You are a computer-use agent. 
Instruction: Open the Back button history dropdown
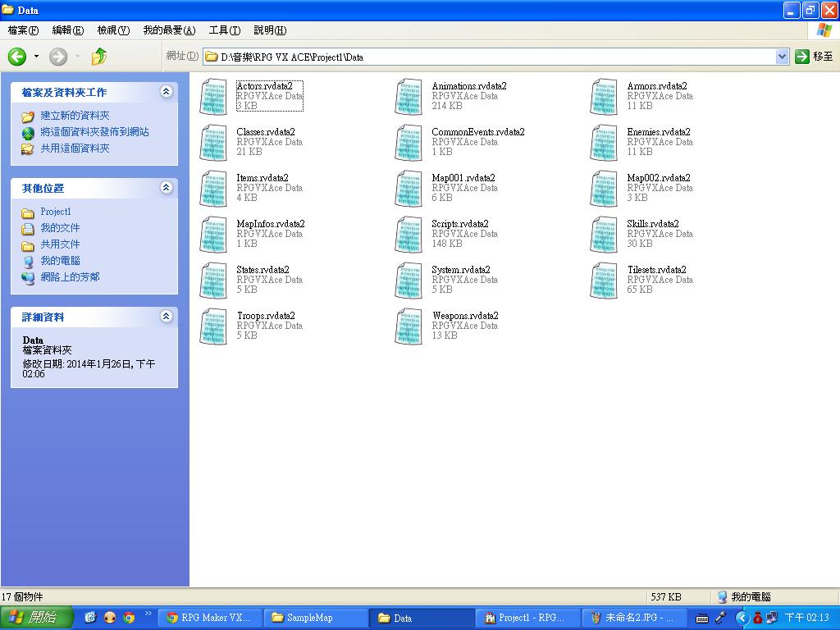click(x=36, y=57)
